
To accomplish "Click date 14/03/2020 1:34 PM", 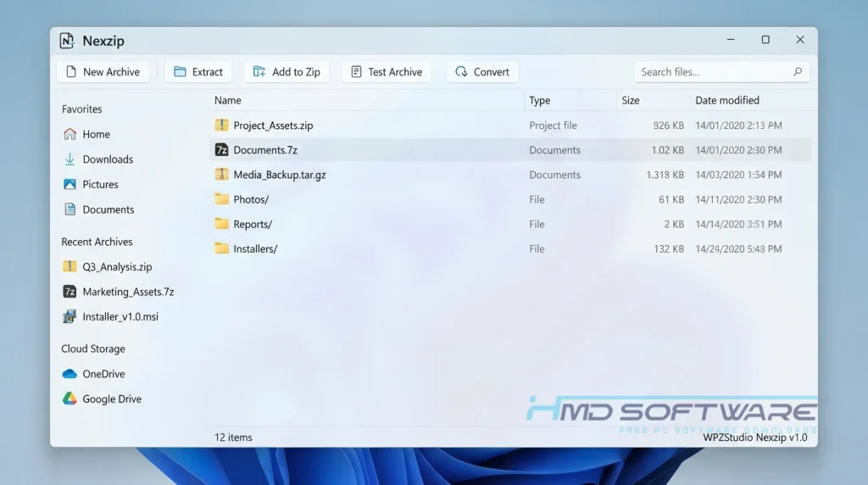I will pos(738,175).
